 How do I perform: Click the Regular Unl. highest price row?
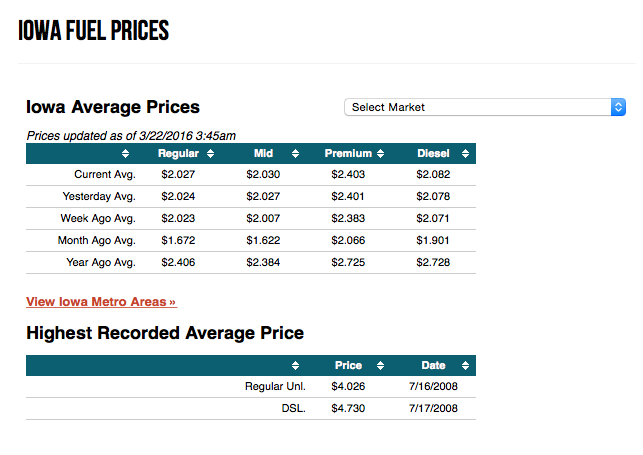pos(251,387)
